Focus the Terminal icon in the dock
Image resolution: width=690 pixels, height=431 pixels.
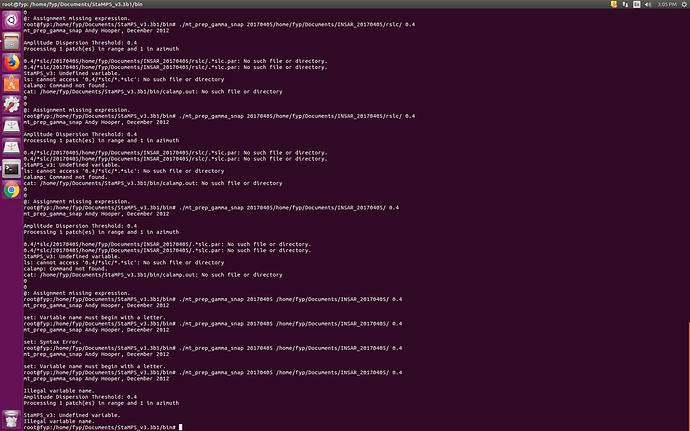[11, 169]
